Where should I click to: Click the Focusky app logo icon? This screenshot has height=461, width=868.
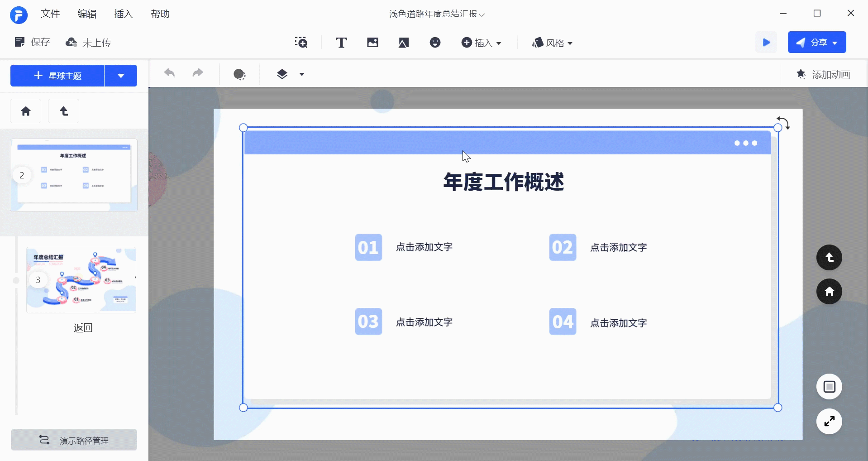tap(19, 15)
